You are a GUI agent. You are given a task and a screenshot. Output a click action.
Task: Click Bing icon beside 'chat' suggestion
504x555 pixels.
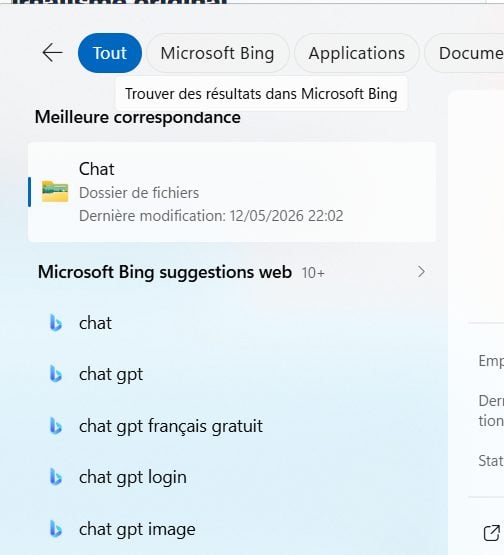[56, 323]
